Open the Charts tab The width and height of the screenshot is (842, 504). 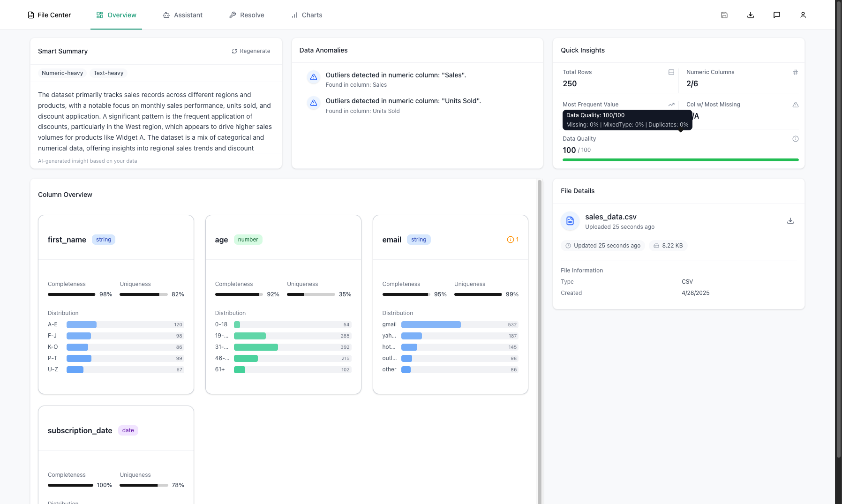pos(307,15)
